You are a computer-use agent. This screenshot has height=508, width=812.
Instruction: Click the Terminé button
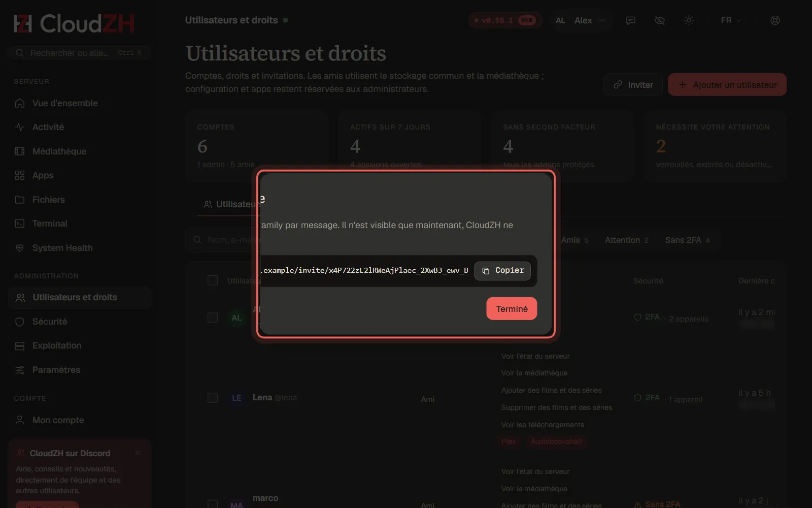[512, 309]
